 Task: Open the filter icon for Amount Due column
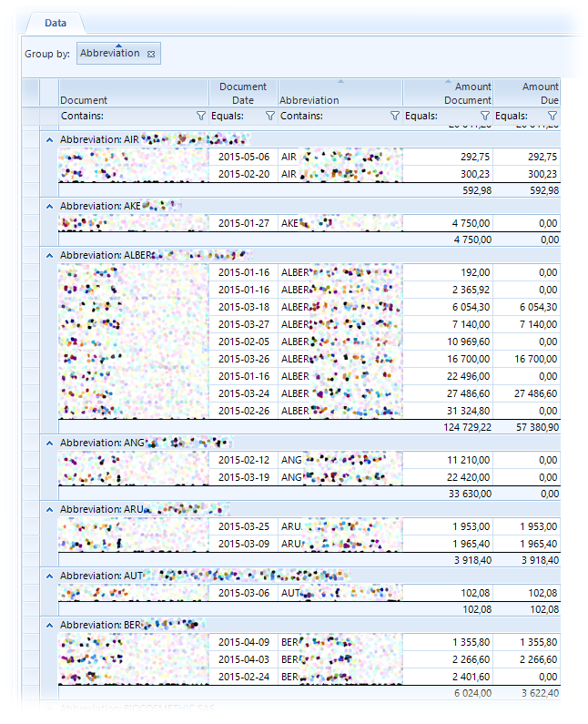coord(553,116)
